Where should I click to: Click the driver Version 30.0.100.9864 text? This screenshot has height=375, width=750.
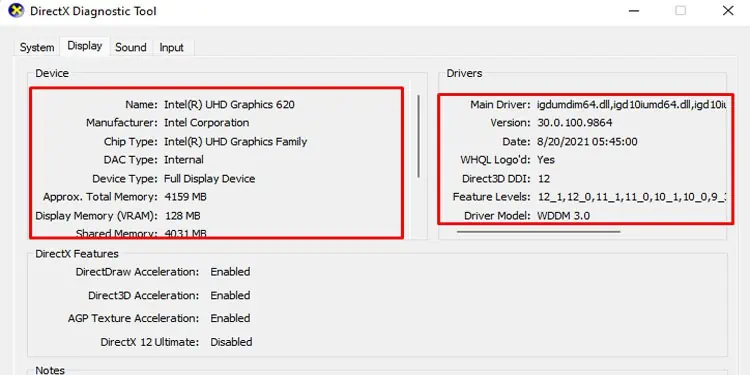pyautogui.click(x=574, y=123)
